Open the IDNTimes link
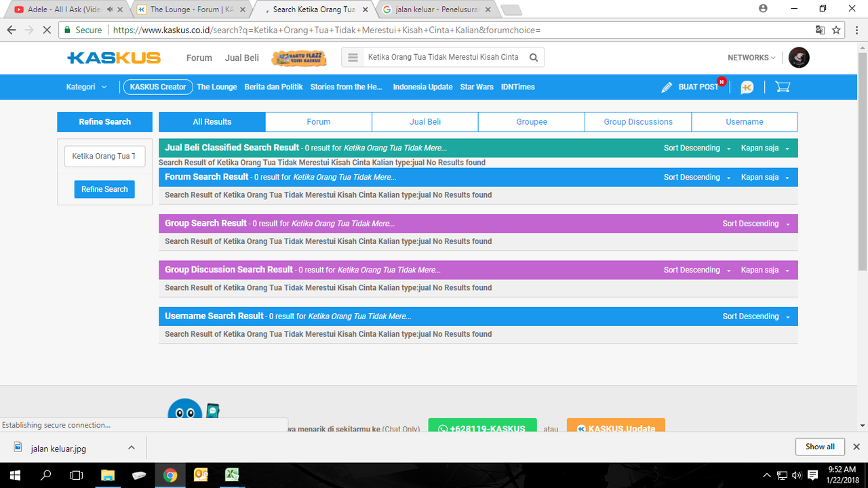 click(518, 87)
